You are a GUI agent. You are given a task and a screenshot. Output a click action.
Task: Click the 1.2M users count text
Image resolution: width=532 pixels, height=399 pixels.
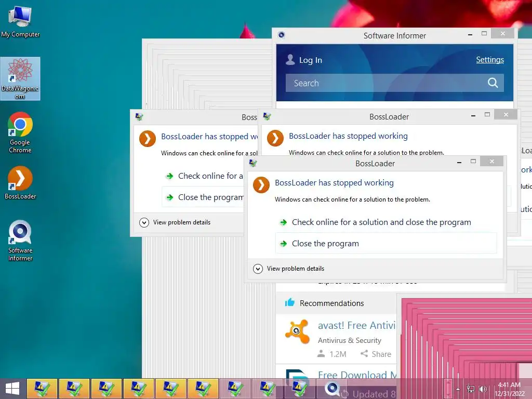[x=338, y=354]
